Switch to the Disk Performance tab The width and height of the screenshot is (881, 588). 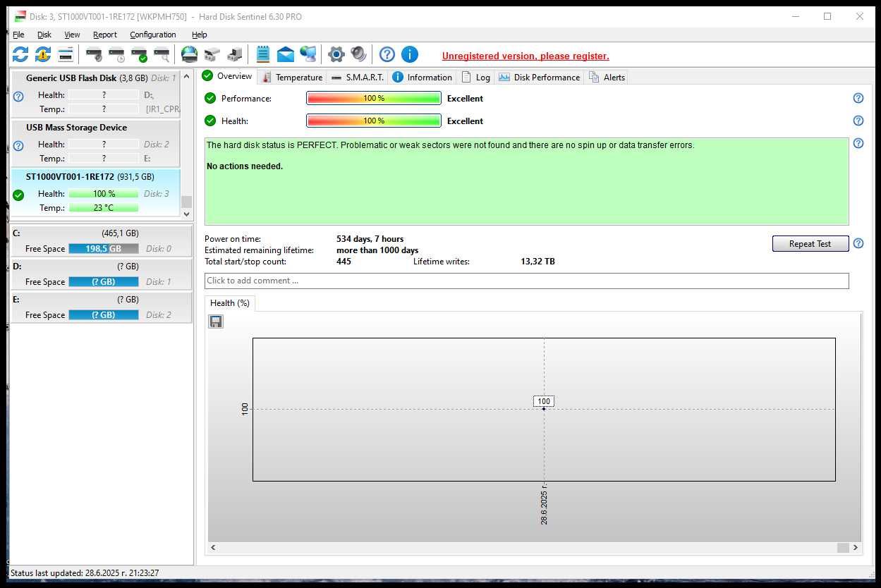540,78
